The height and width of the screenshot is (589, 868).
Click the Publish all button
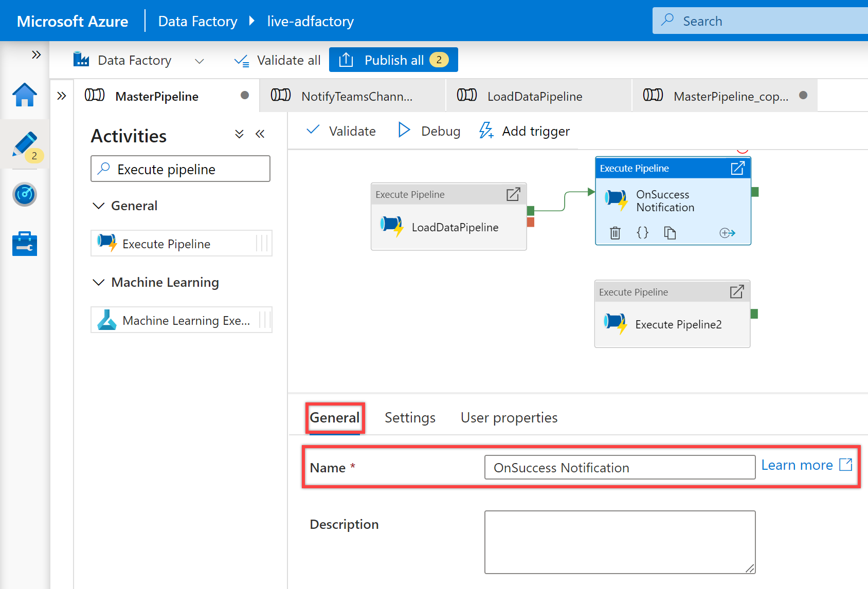[x=393, y=60]
